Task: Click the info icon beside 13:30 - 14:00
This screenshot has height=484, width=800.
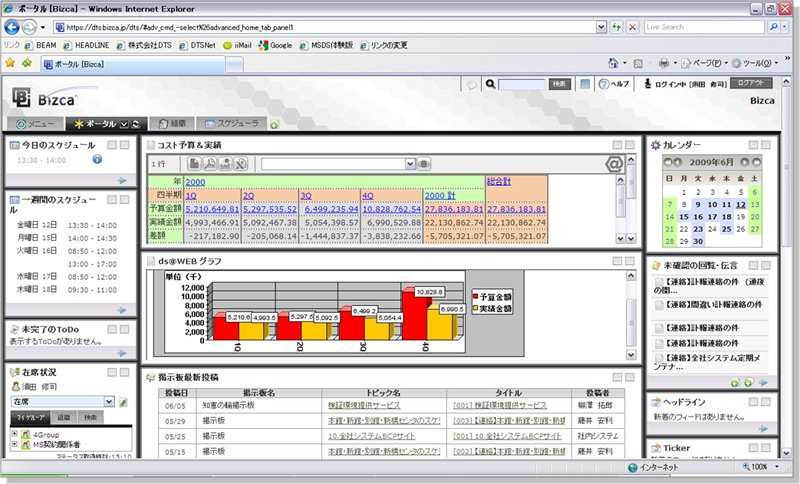Action: 97,160
